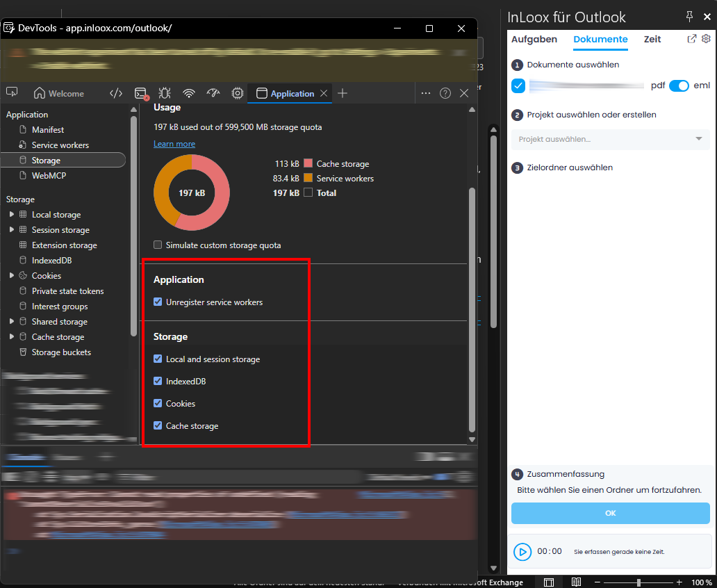Image resolution: width=717 pixels, height=588 pixels.
Task: Zoom out with the Outlook minus button
Action: pyautogui.click(x=597, y=582)
